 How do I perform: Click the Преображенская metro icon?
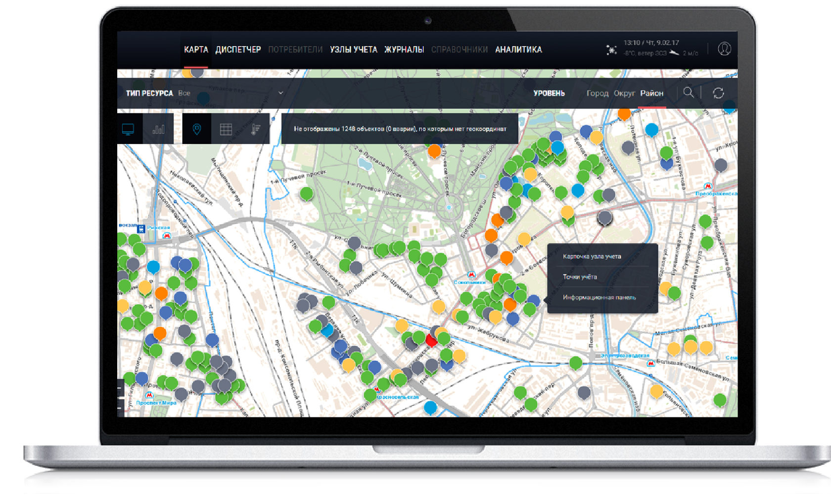[708, 186]
